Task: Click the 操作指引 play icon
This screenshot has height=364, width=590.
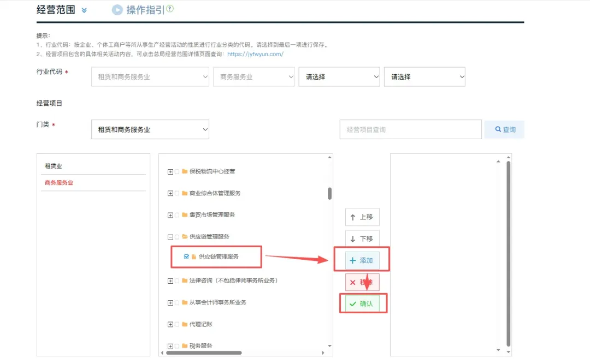Action: 116,9
